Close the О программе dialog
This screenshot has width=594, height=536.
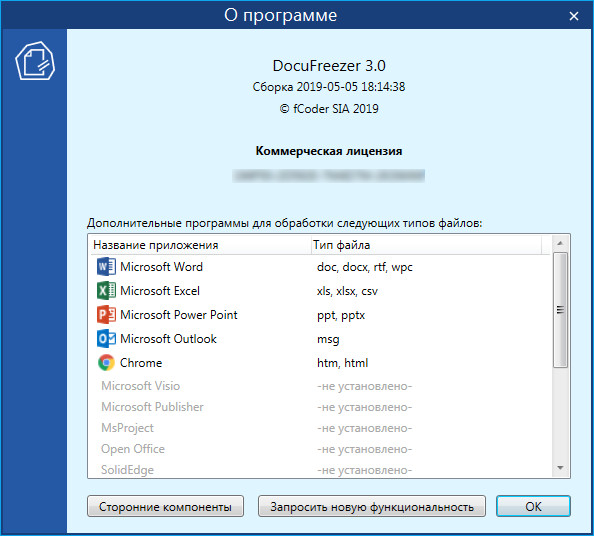click(574, 16)
